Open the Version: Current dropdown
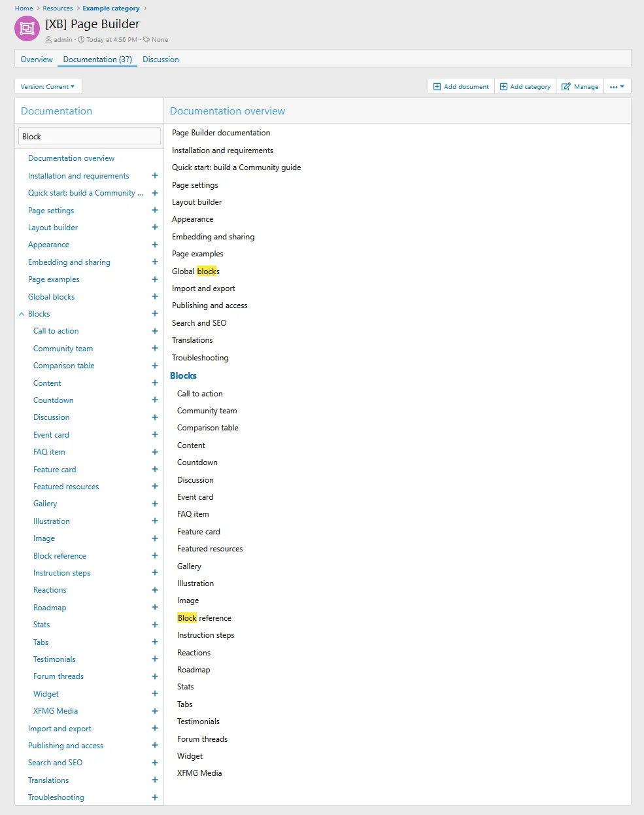Screen dimensions: 644x815 48,86
